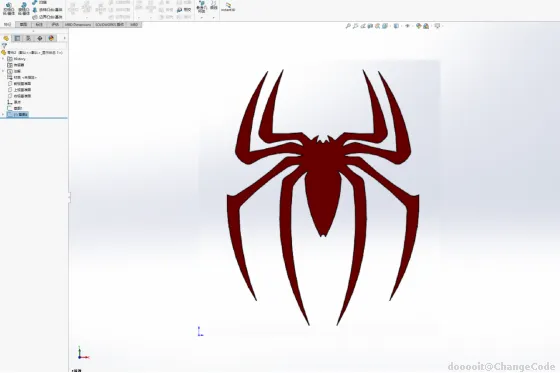Select the Zoom to Area tool
The width and height of the screenshot is (560, 373).
[x=355, y=26]
